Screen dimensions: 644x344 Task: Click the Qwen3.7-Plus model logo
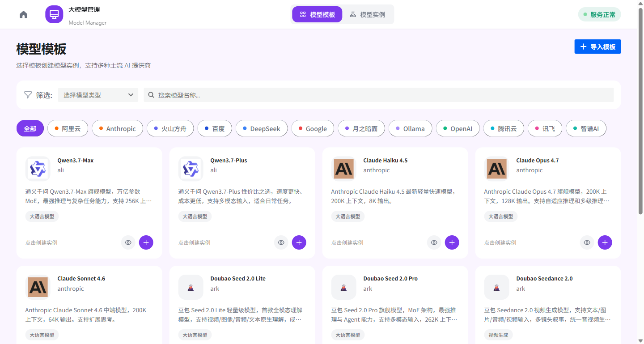[191, 169]
